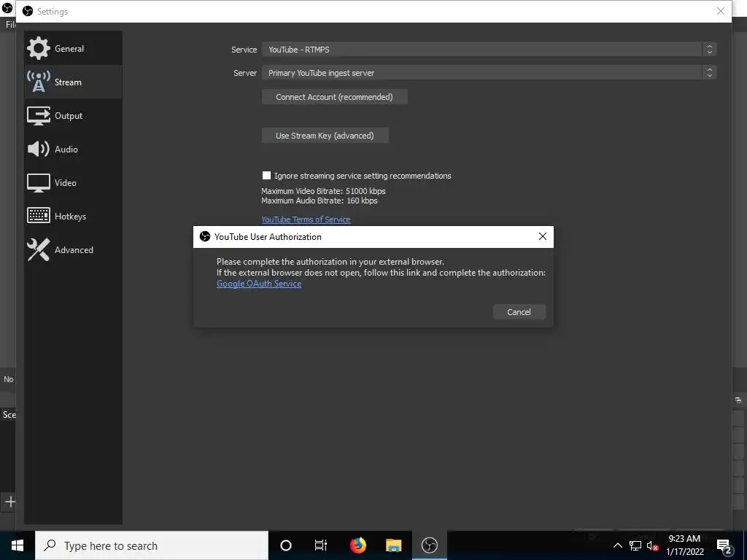Click the Maximum Video Bitrate text
This screenshot has width=747, height=560.
pyautogui.click(x=323, y=191)
